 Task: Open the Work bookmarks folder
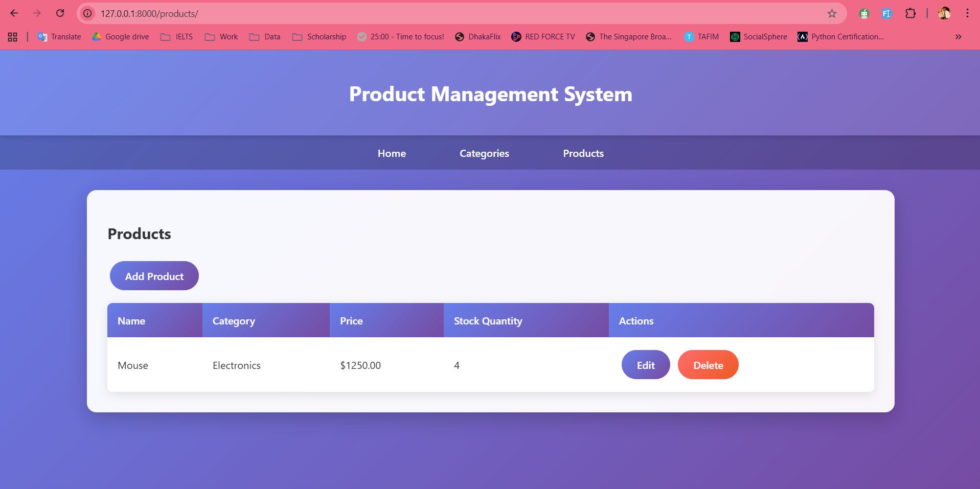click(x=220, y=36)
